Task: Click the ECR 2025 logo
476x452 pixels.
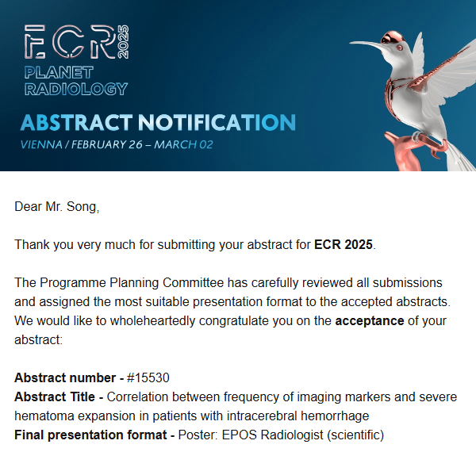Action: pyautogui.click(x=76, y=42)
